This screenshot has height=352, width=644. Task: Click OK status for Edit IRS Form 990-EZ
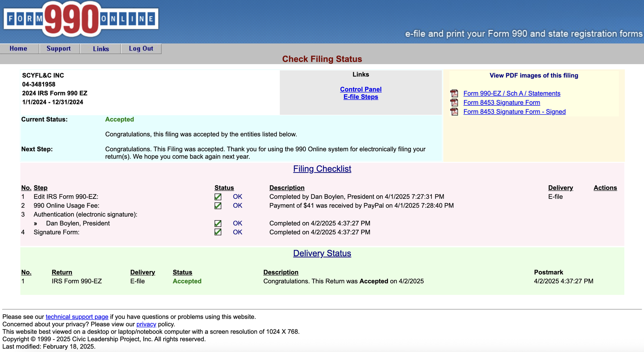[238, 197]
